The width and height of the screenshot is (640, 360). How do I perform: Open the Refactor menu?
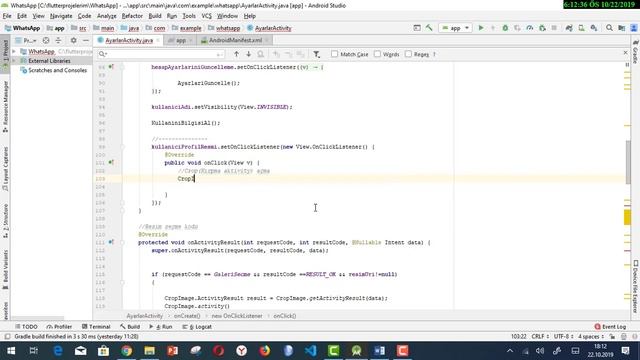coord(132,16)
